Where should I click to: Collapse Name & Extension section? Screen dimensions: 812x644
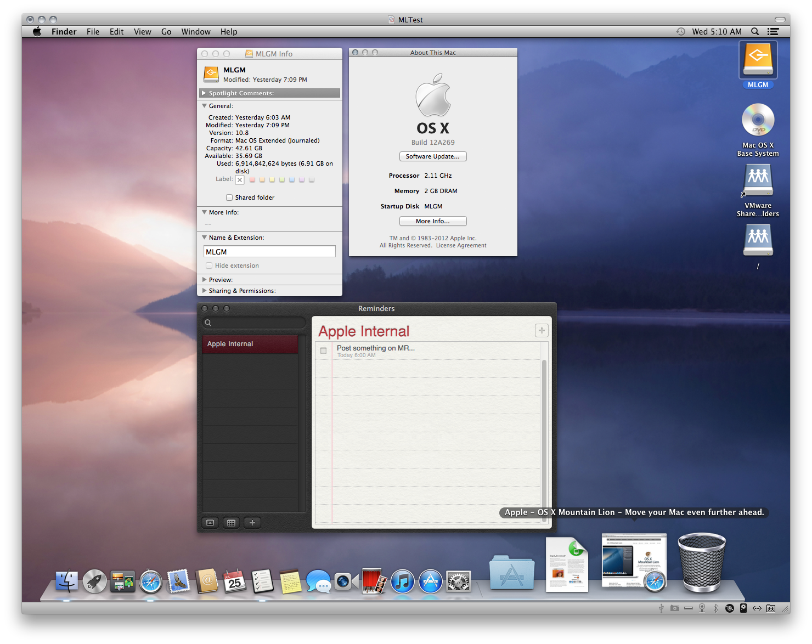pyautogui.click(x=204, y=238)
